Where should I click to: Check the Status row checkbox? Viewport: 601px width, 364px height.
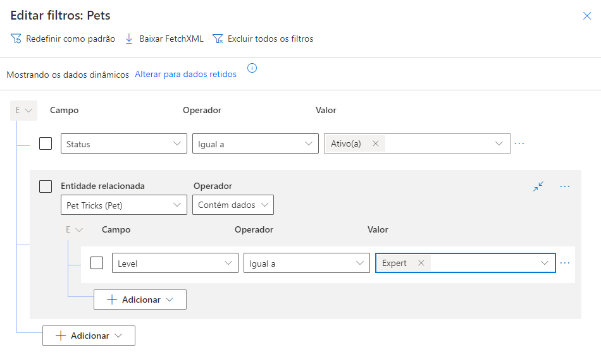tap(46, 143)
